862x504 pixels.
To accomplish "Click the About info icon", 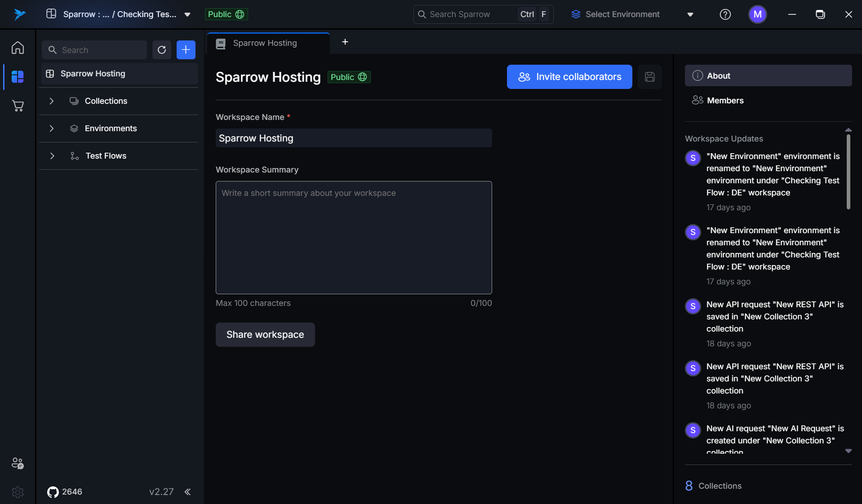I will click(x=698, y=75).
